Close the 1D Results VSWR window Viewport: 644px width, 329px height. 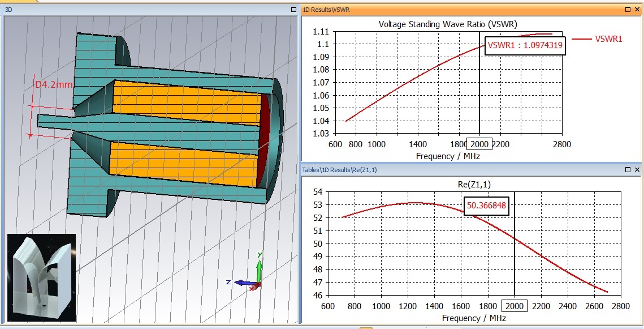(637, 9)
